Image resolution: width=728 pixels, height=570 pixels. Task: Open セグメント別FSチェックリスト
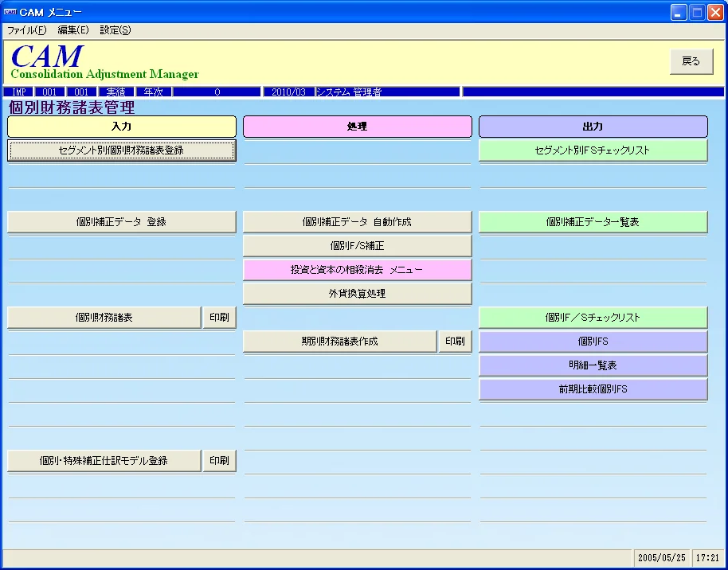[593, 150]
